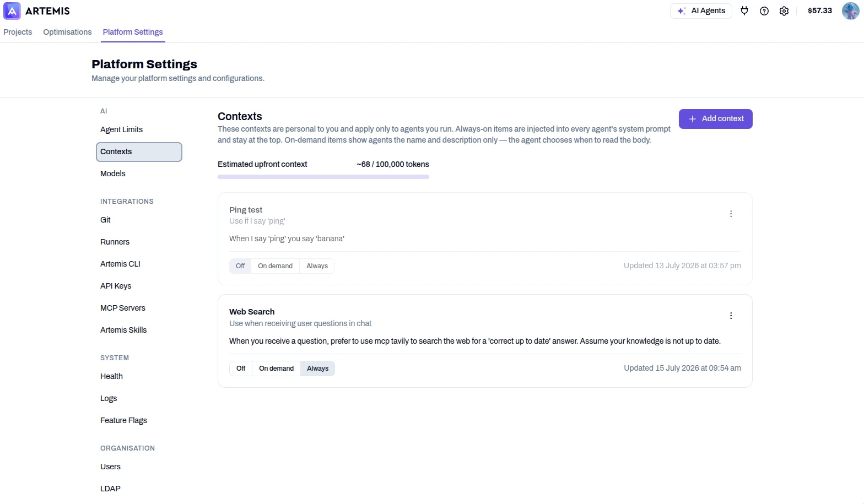
Task: Click the INTEGRATIONS section label
Action: point(127,202)
